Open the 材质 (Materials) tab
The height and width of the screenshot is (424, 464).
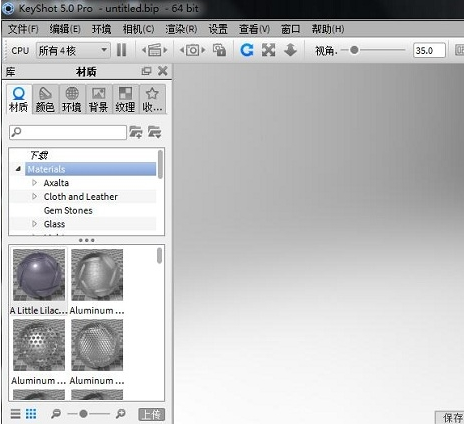click(19, 99)
